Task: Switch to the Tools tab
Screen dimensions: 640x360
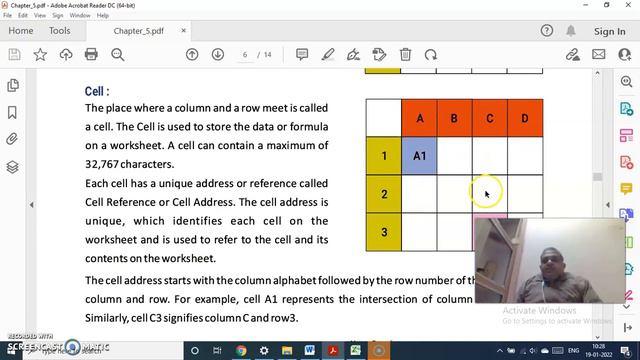Action: pos(60,31)
